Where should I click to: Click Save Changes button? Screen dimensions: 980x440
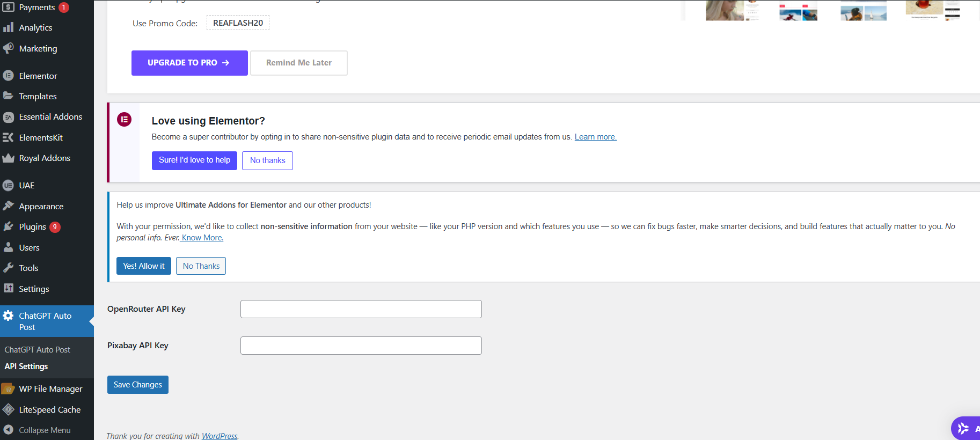[138, 385]
